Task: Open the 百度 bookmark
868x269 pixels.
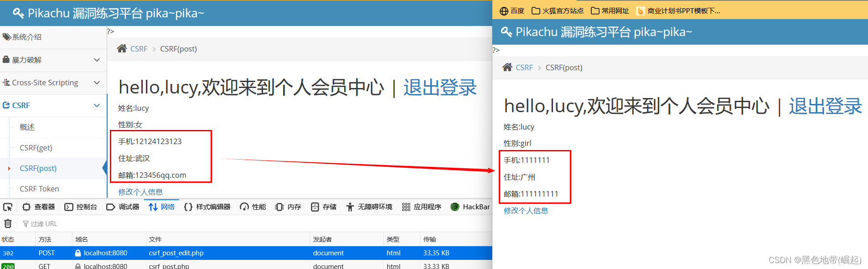Action: tap(512, 11)
